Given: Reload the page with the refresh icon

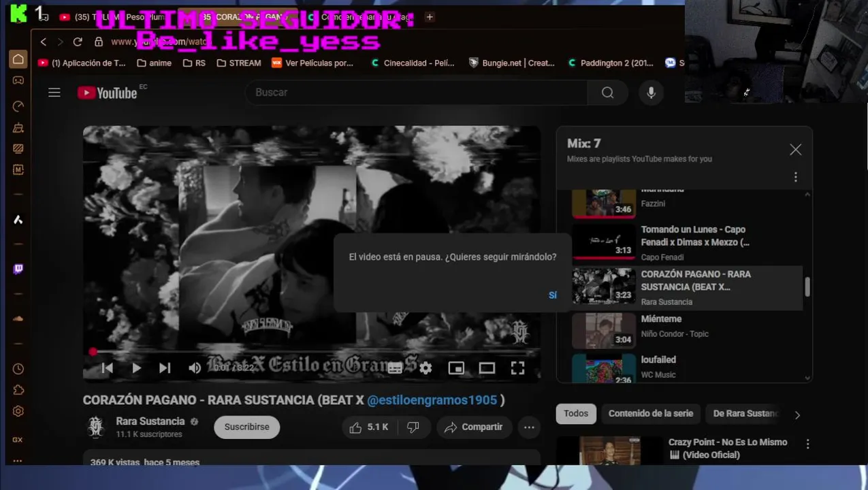Looking at the screenshot, I should (x=78, y=42).
